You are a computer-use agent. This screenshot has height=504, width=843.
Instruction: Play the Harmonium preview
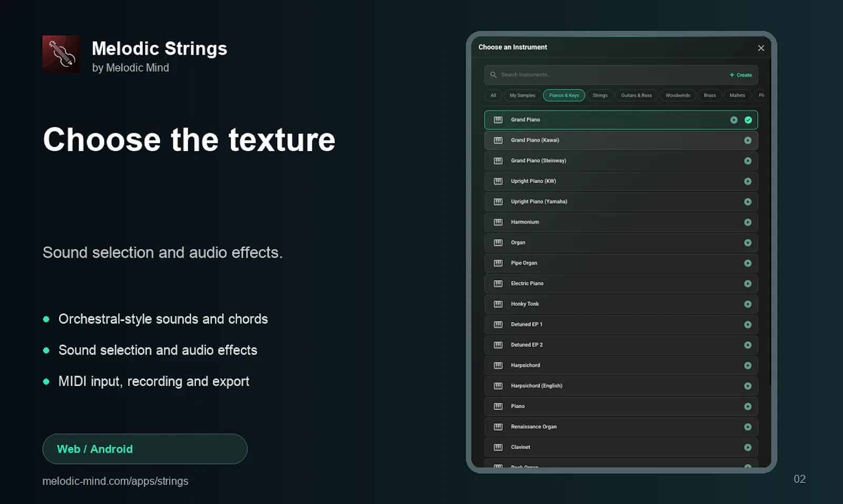pos(748,222)
